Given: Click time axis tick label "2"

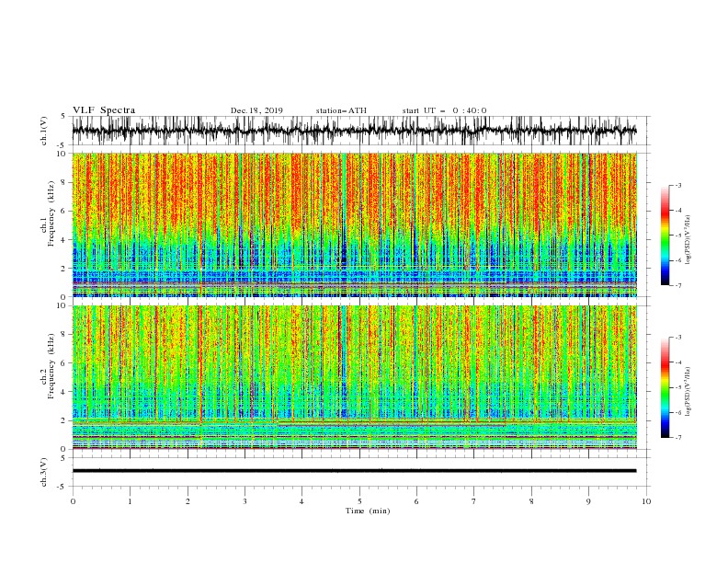Looking at the screenshot, I should (188, 501).
